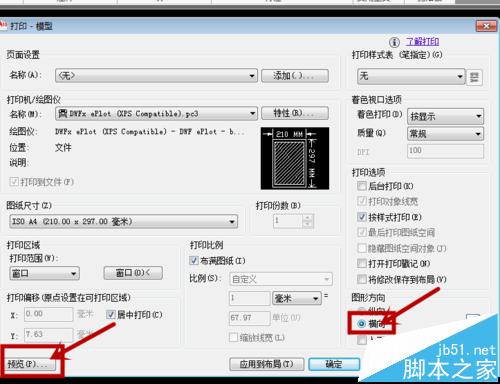Close the 打印 - 模型 dialog
500x384 pixels.
(x=486, y=26)
